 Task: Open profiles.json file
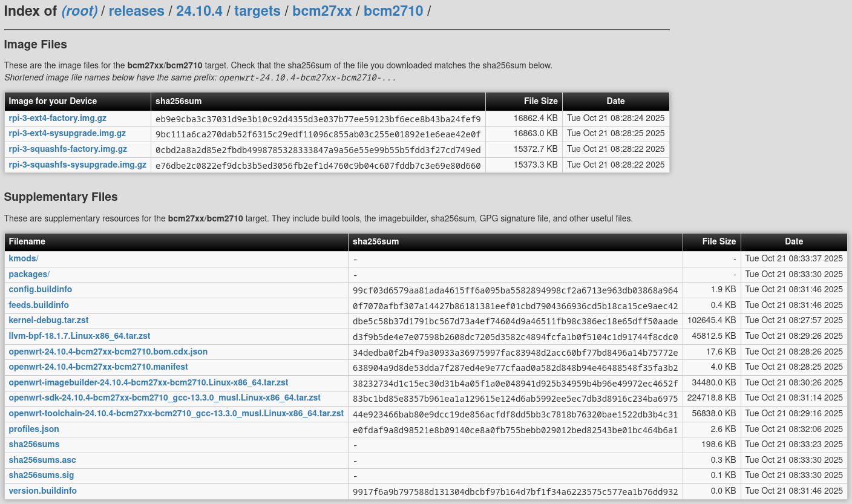[x=34, y=430]
